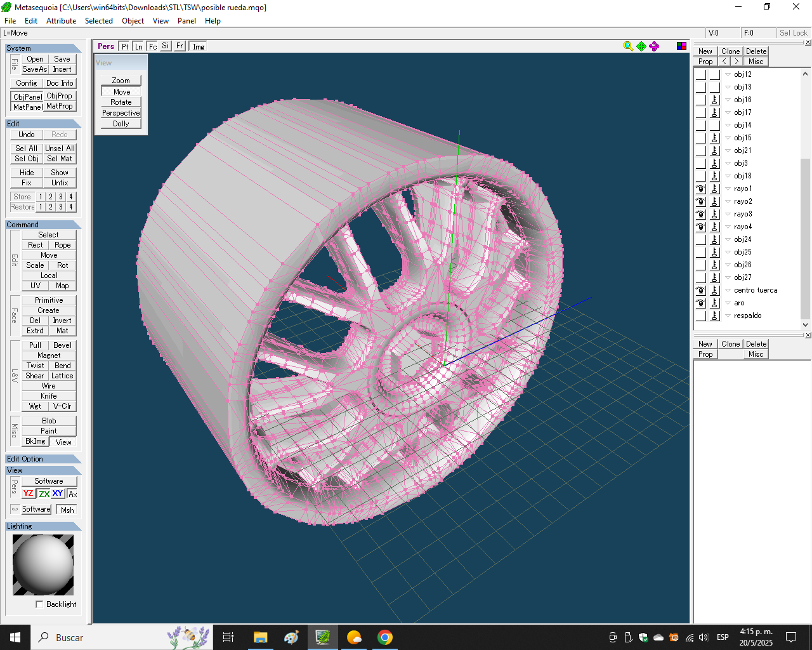The image size is (812, 650).
Task: Open the Object menu
Action: tap(133, 21)
